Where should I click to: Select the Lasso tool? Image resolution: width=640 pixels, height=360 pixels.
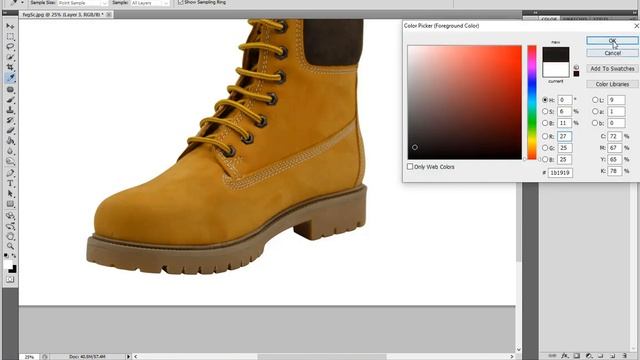(x=10, y=47)
